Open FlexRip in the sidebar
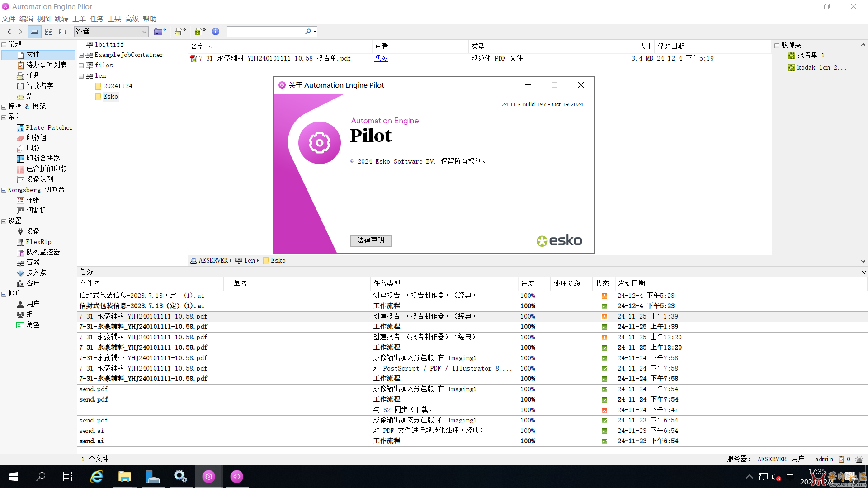 pyautogui.click(x=34, y=242)
